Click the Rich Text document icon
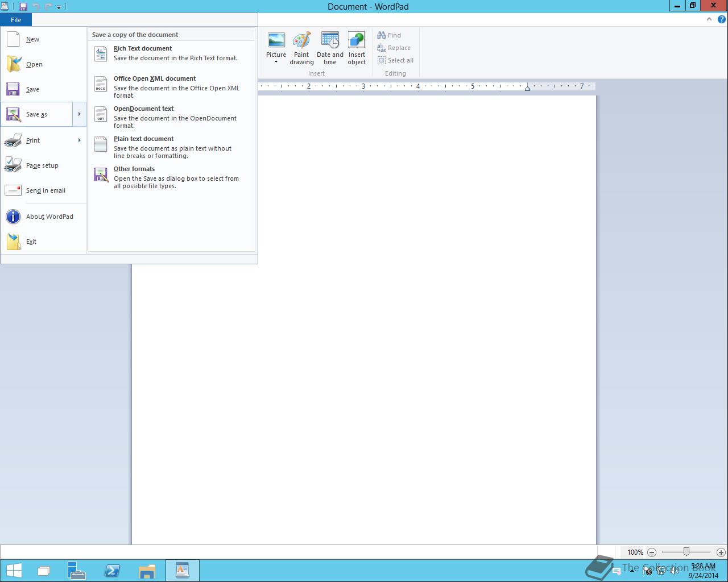 pyautogui.click(x=101, y=53)
